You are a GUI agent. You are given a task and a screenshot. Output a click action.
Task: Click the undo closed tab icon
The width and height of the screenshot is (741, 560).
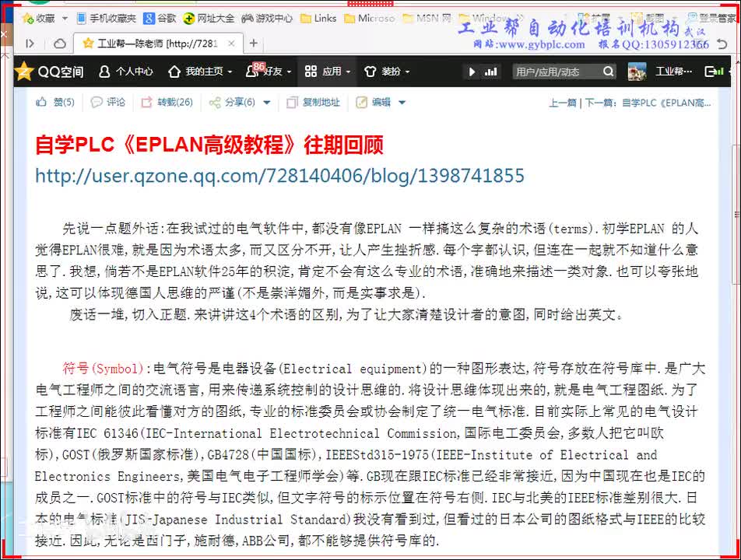[x=722, y=44]
